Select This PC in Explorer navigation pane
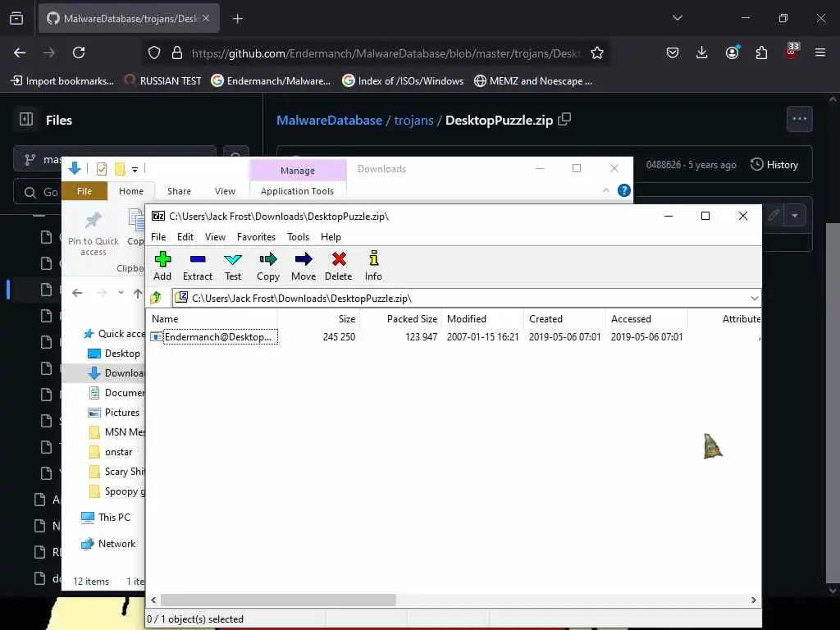 (107, 518)
